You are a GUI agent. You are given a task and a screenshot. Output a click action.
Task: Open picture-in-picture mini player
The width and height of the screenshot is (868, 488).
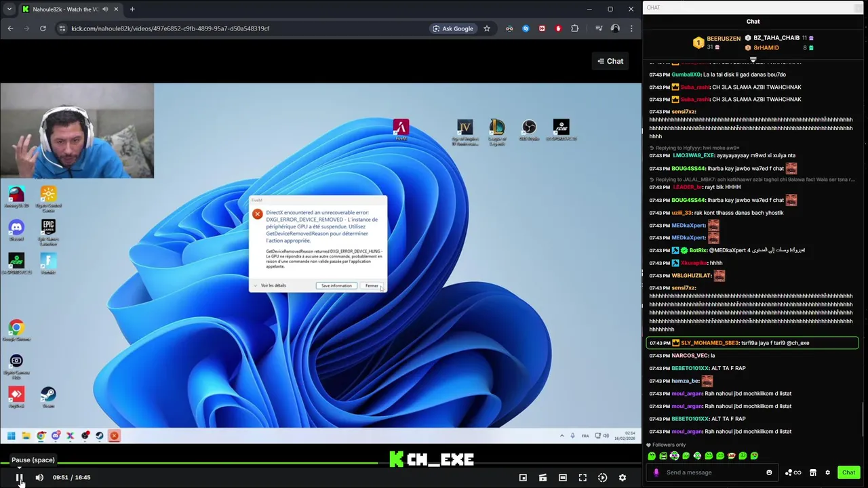coord(523,478)
